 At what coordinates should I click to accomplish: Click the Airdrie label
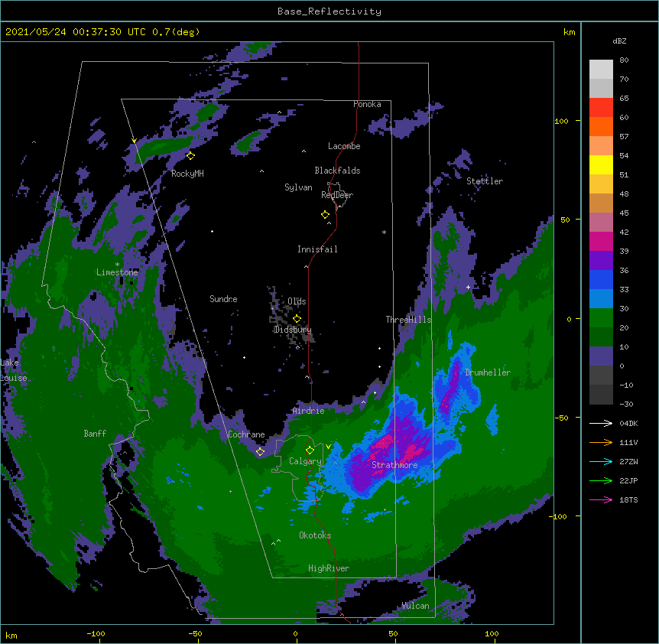coord(309,411)
